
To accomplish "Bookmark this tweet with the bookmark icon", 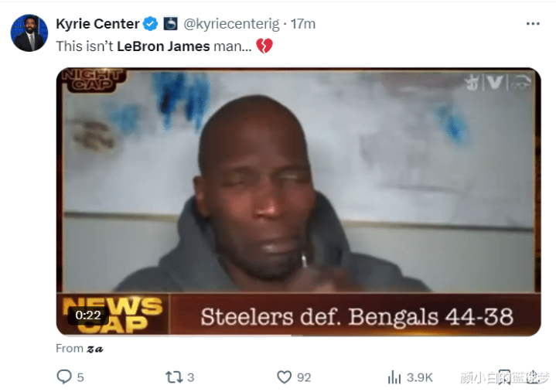I will coord(504,377).
